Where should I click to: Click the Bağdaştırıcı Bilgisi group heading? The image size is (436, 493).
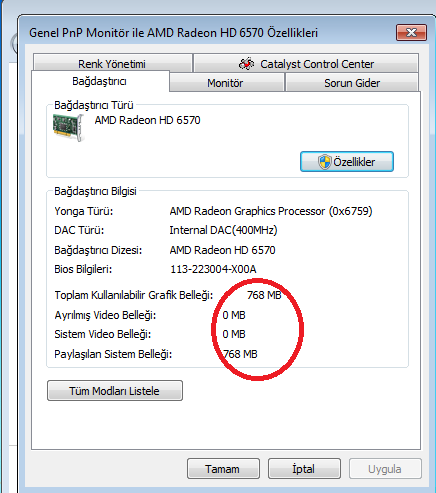[x=95, y=191]
